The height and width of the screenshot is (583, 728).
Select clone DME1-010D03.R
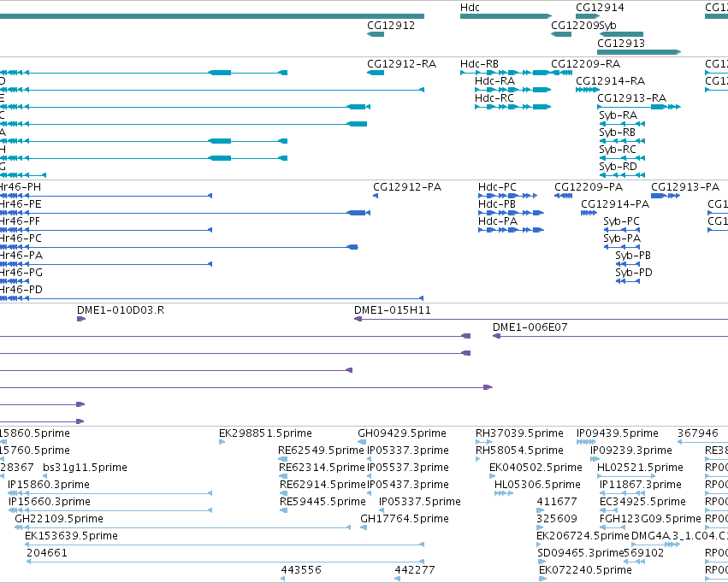pyautogui.click(x=121, y=311)
